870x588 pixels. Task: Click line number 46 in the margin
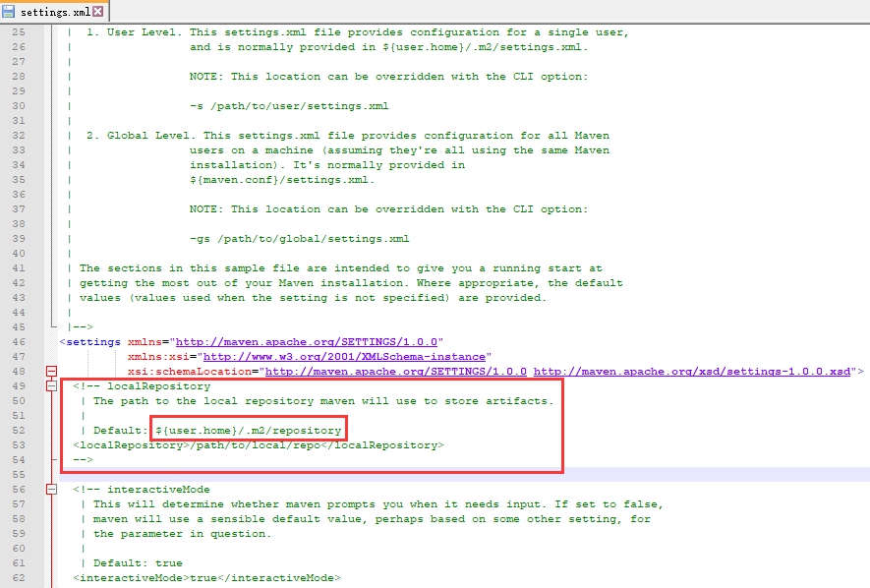[x=18, y=341]
